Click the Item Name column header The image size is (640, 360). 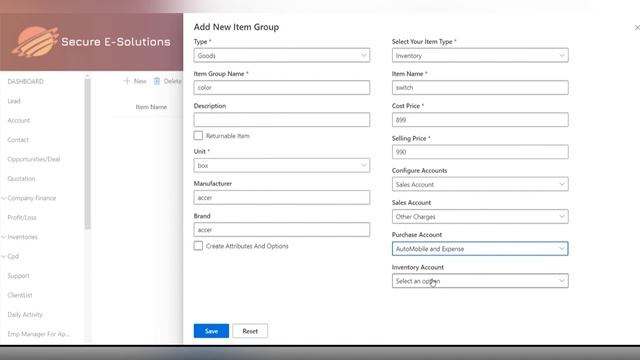151,107
